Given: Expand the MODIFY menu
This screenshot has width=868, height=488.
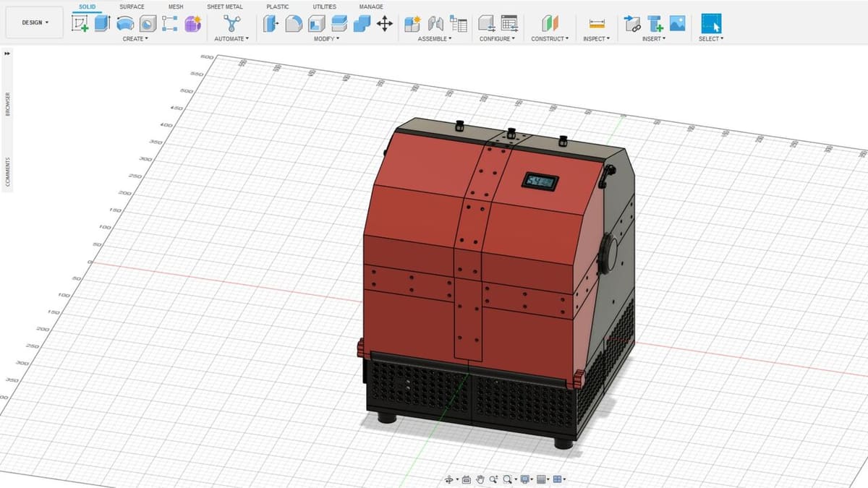Looking at the screenshot, I should [x=328, y=39].
